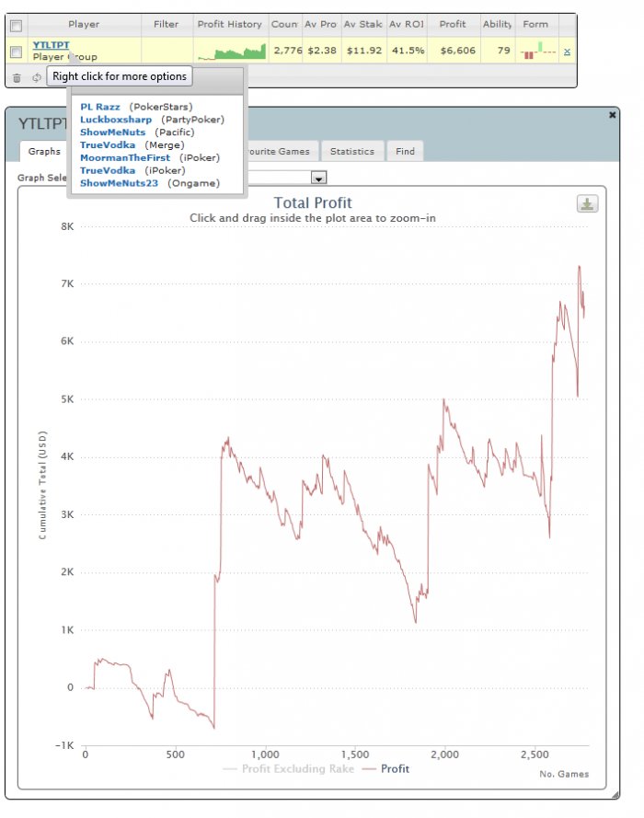Image resolution: width=644 pixels, height=818 pixels.
Task: Sort by the Profit column header
Action: [x=452, y=25]
